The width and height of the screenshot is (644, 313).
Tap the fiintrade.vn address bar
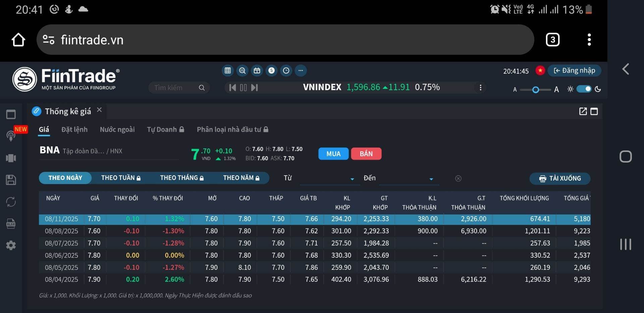point(285,40)
